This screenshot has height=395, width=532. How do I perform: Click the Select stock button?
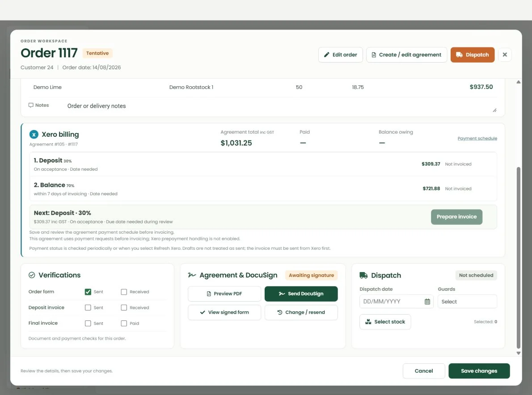tap(385, 322)
